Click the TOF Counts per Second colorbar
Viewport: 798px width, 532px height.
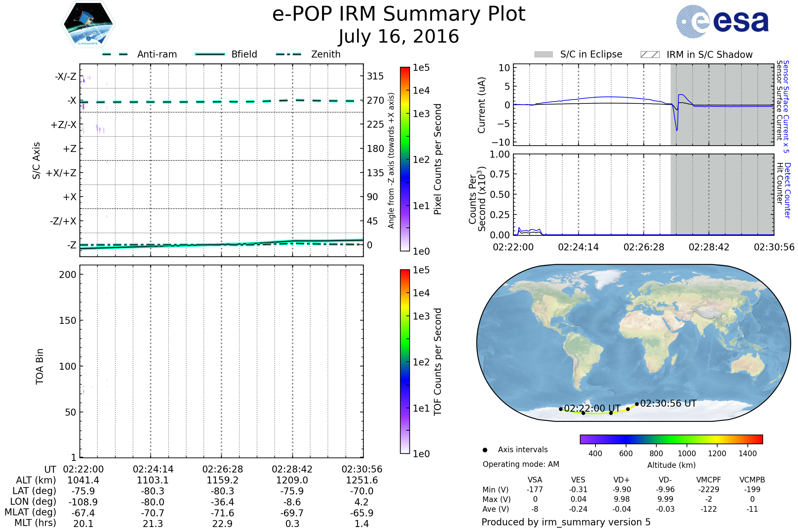point(405,362)
